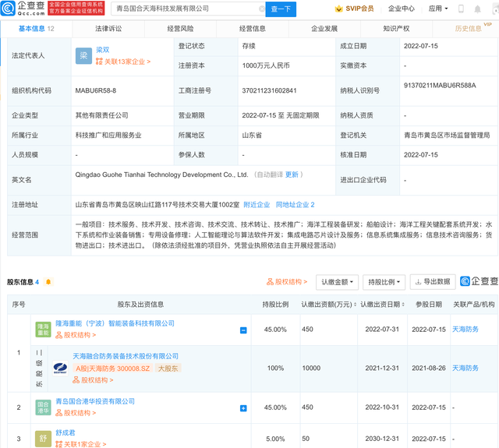Open the 持股比例 dropdown filter

(384, 281)
